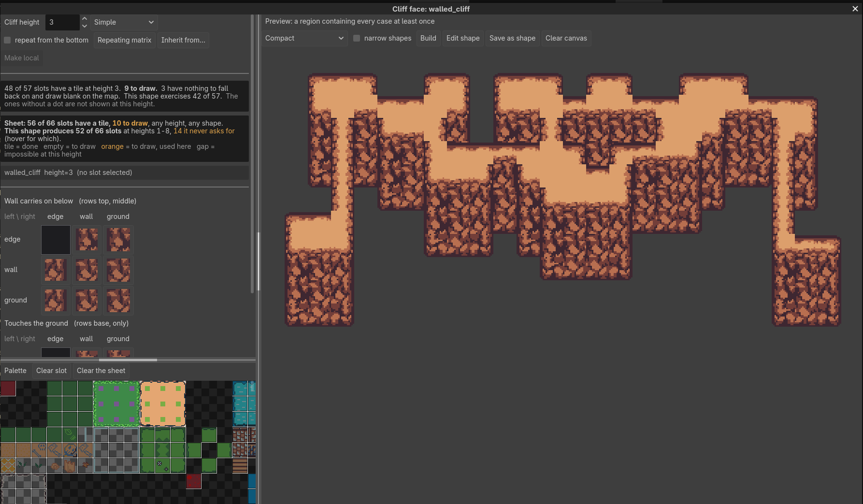Click Clear slot
The height and width of the screenshot is (504, 863).
[x=51, y=371]
